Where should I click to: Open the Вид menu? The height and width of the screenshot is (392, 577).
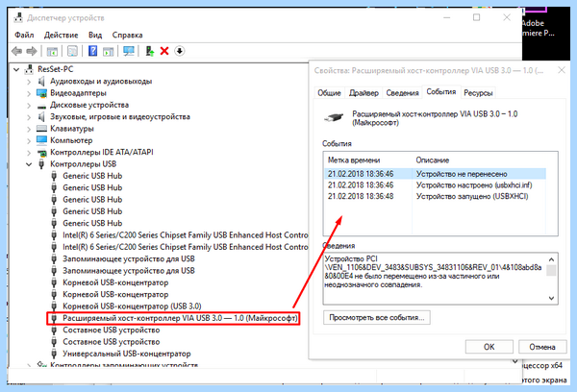pos(95,35)
